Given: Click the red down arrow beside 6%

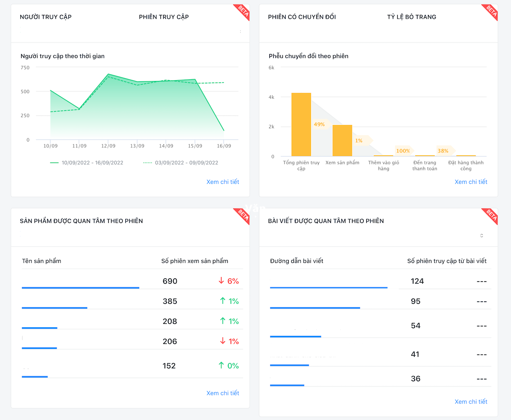Looking at the screenshot, I should (x=221, y=281).
